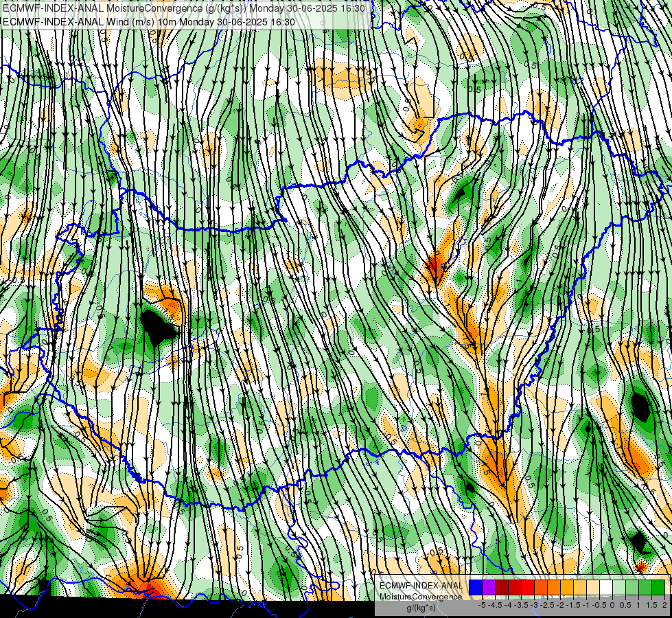Click the blue swatch in the legend
The width and height of the screenshot is (672, 618).
click(x=476, y=587)
